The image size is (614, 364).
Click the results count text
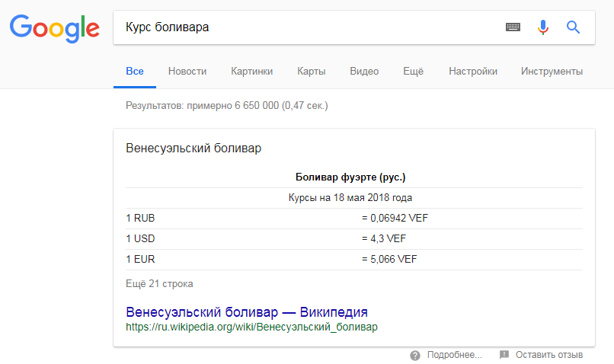[227, 106]
